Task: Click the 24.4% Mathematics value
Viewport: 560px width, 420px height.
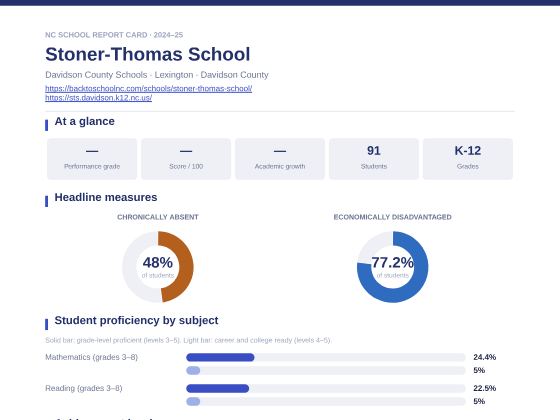Action: coord(485,357)
